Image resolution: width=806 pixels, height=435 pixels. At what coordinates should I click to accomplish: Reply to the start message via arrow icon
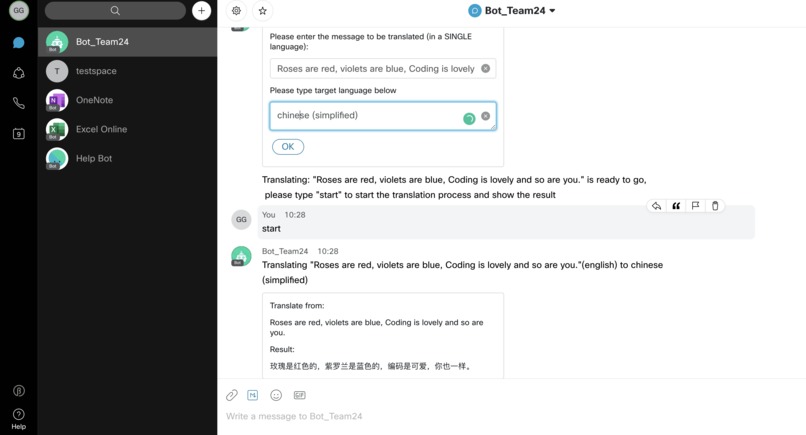click(x=656, y=206)
